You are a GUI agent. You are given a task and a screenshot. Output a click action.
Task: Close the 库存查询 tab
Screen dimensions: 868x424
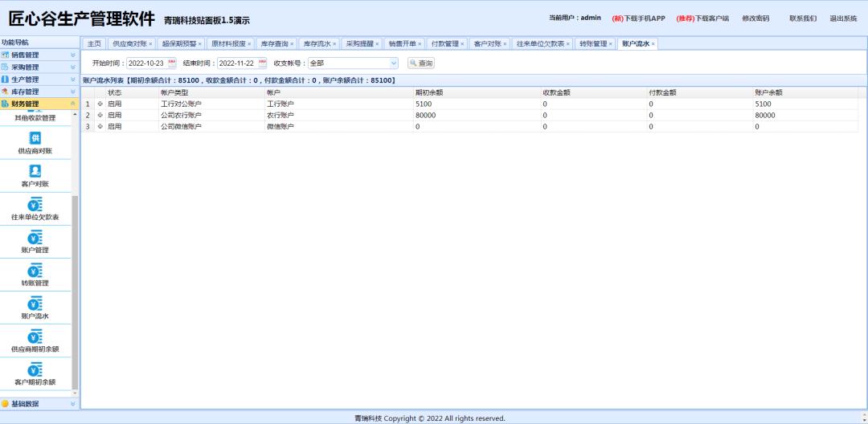point(292,43)
